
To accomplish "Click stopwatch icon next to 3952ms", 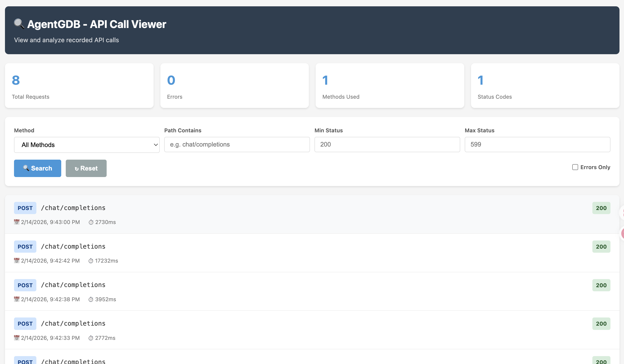I will click(x=91, y=299).
